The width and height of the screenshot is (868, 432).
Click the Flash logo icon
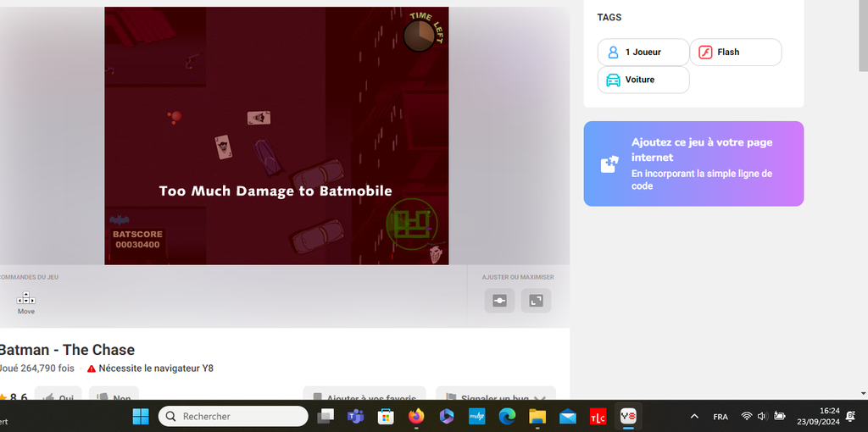[705, 52]
